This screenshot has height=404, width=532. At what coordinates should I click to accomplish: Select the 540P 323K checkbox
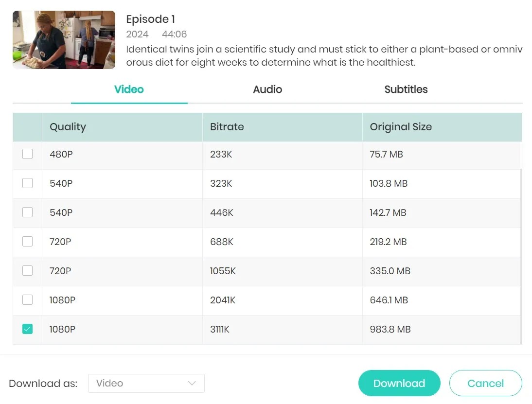[x=28, y=183]
